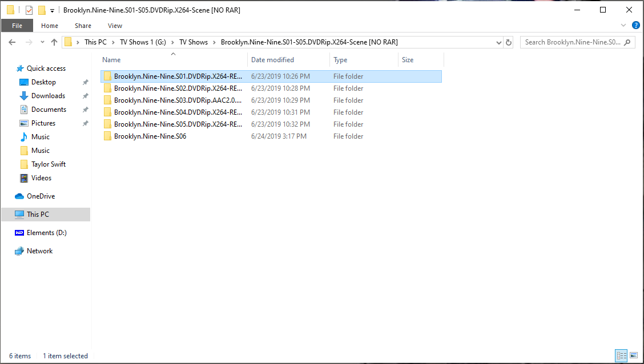Open the View ribbon tab
644x364 pixels.
[x=115, y=26]
